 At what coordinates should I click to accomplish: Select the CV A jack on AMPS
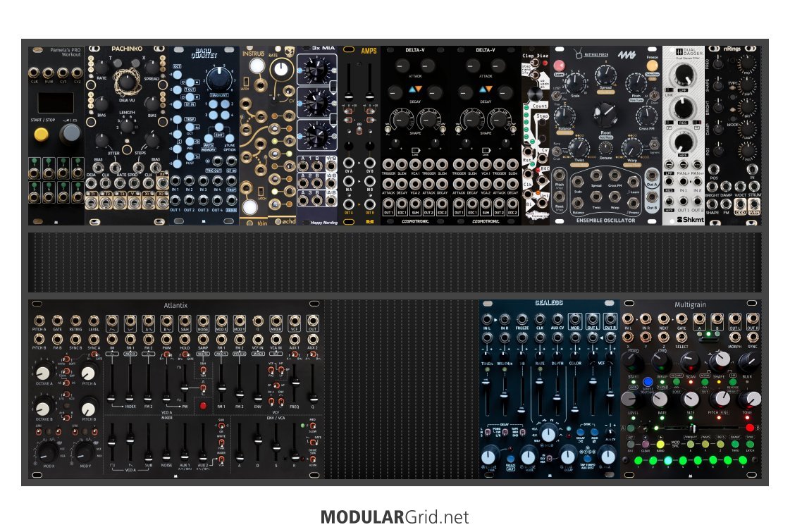(x=349, y=163)
